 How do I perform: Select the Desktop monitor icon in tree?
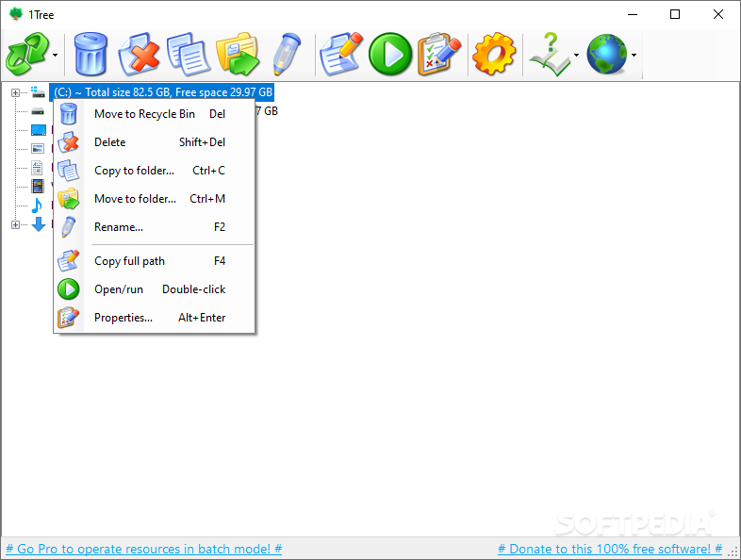click(39, 130)
